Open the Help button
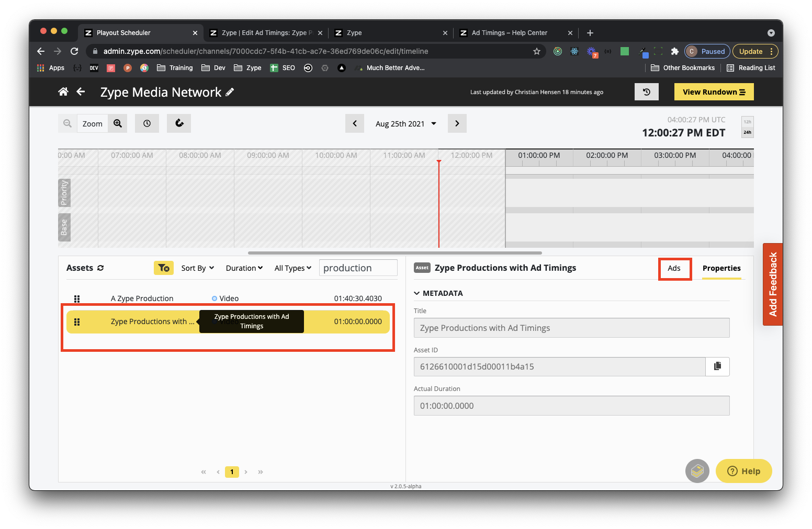Viewport: 812px width, 529px height. (x=743, y=471)
